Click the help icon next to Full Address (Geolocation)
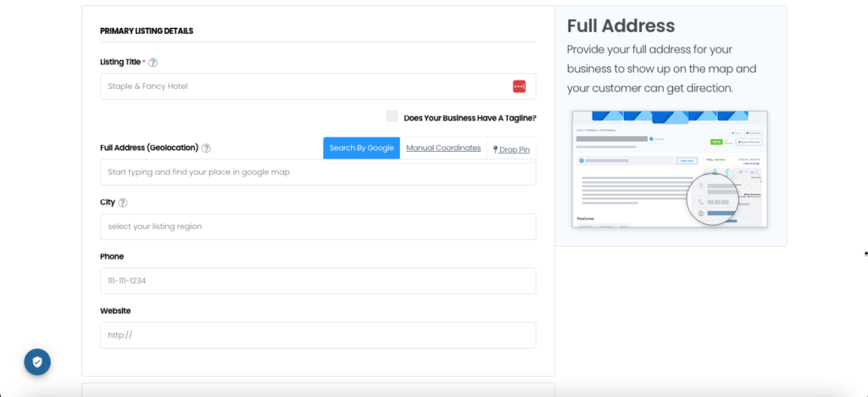 click(x=206, y=148)
